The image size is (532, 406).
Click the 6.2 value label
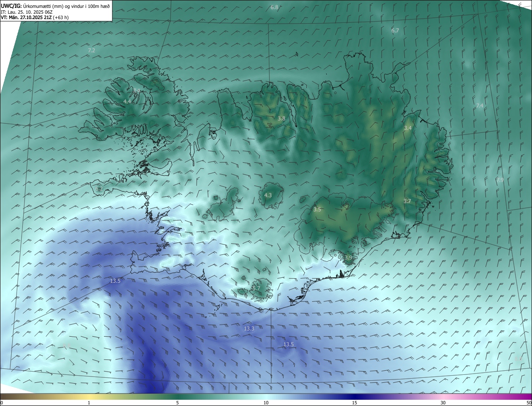[x=99, y=189]
